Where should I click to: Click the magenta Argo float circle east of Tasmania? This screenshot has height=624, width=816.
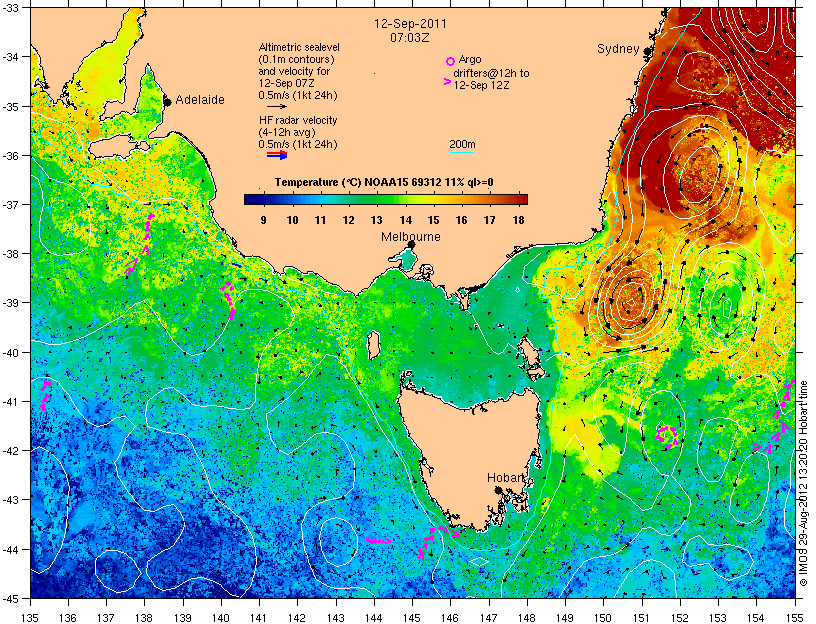(x=667, y=436)
